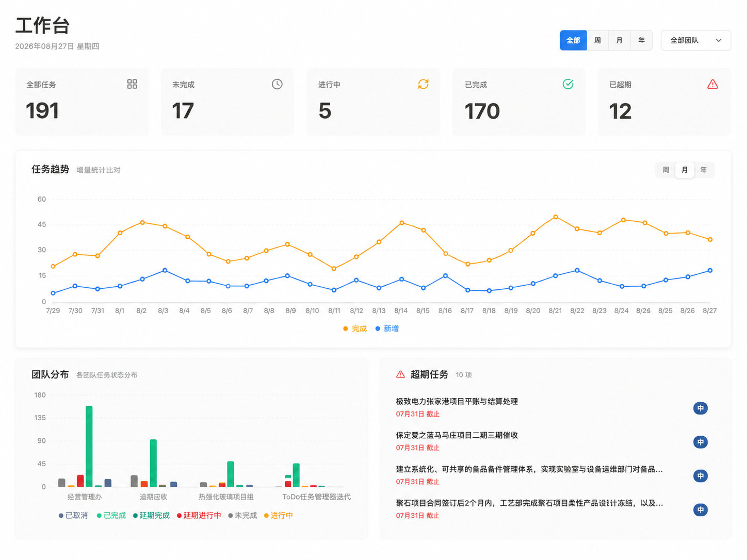The image size is (747, 560).
Task: Toggle 未完成 series in team legend
Action: coord(242,515)
